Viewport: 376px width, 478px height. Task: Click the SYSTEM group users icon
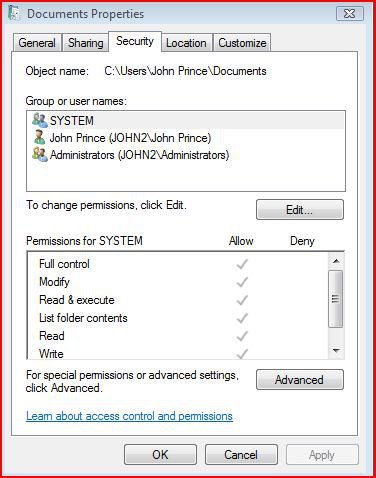[x=40, y=120]
